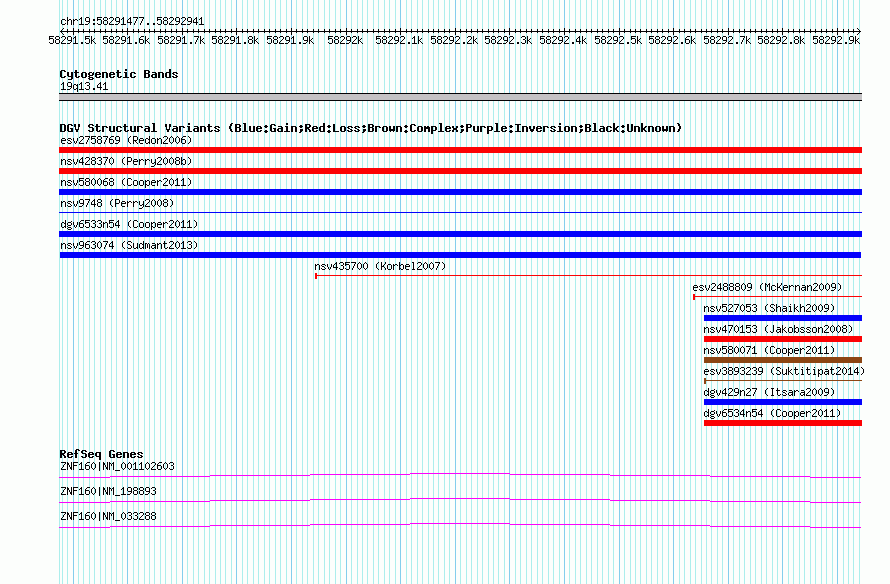
Task: Click the red bar under nsv428370
Action: pos(460,171)
